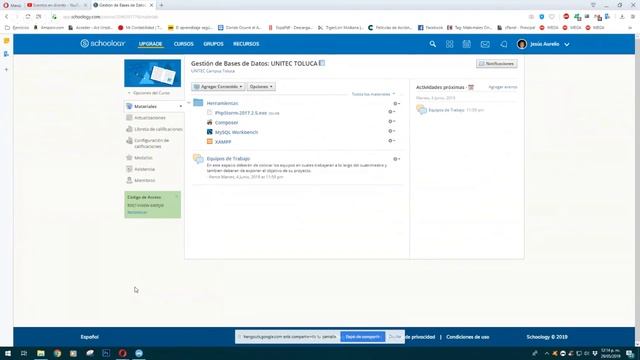Open the UPGRADE menu item

[150, 44]
